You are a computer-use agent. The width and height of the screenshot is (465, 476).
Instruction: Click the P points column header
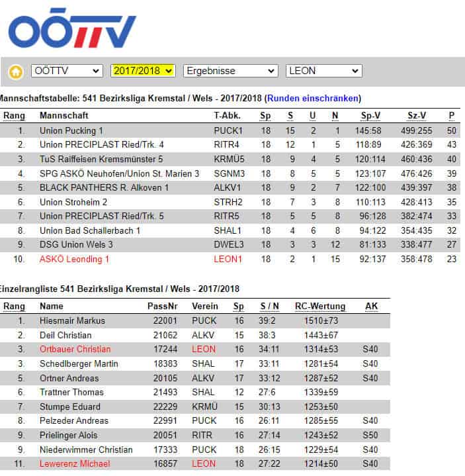[451, 116]
